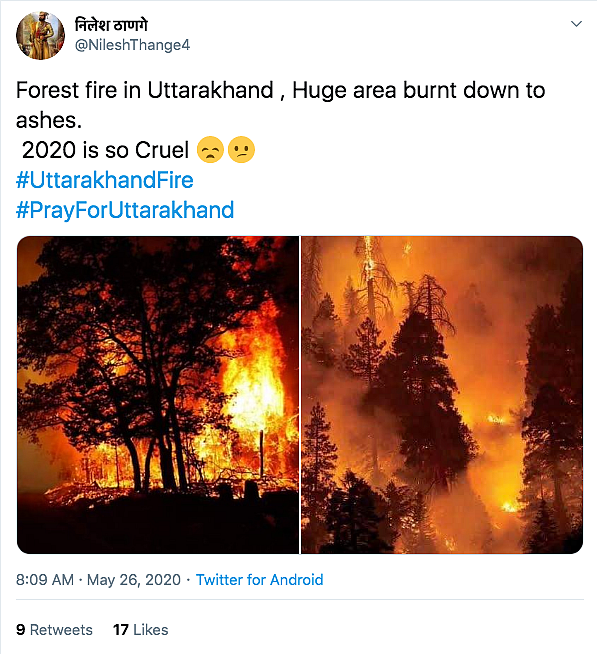Open the right burning pine trees photo
The width and height of the screenshot is (597, 654).
tap(442, 395)
